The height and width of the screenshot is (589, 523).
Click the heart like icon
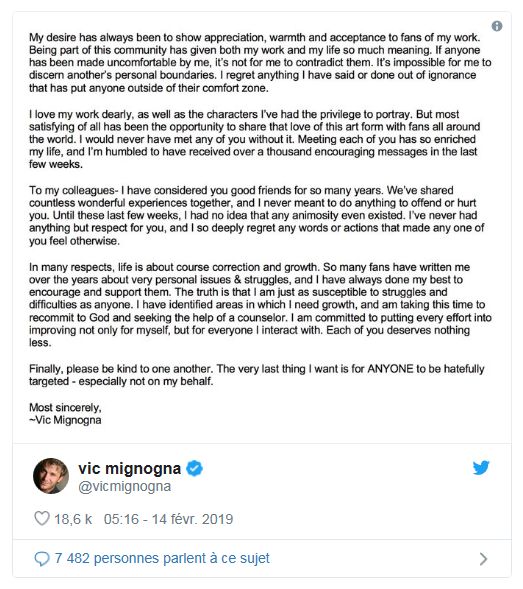tap(42, 518)
